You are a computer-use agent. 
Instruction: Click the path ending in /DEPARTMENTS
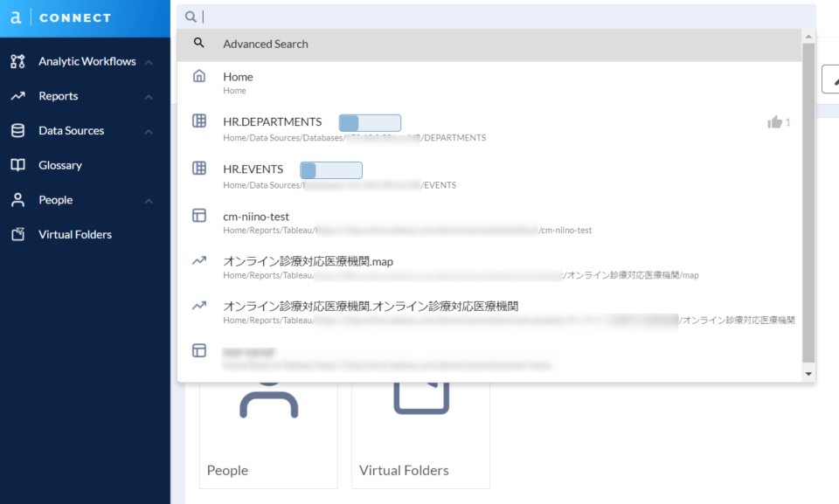(354, 138)
